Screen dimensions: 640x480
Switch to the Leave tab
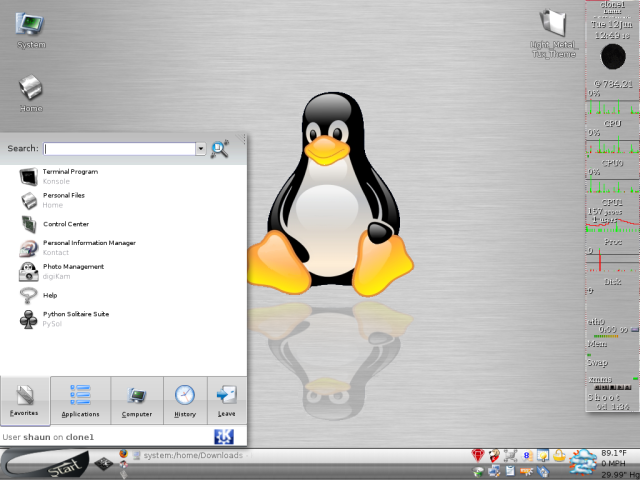pyautogui.click(x=227, y=401)
